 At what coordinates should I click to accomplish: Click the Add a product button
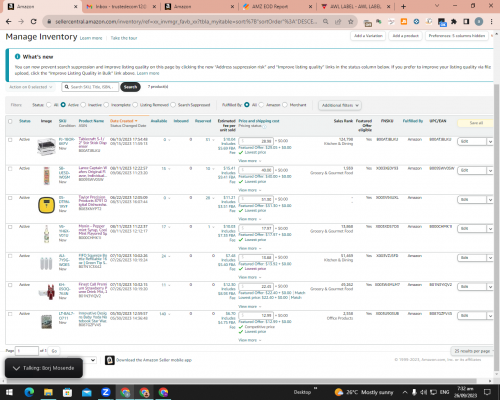click(405, 36)
